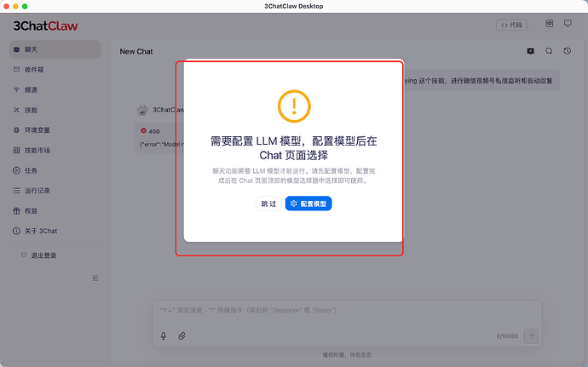Open 运行记录 in the sidebar

(x=55, y=191)
